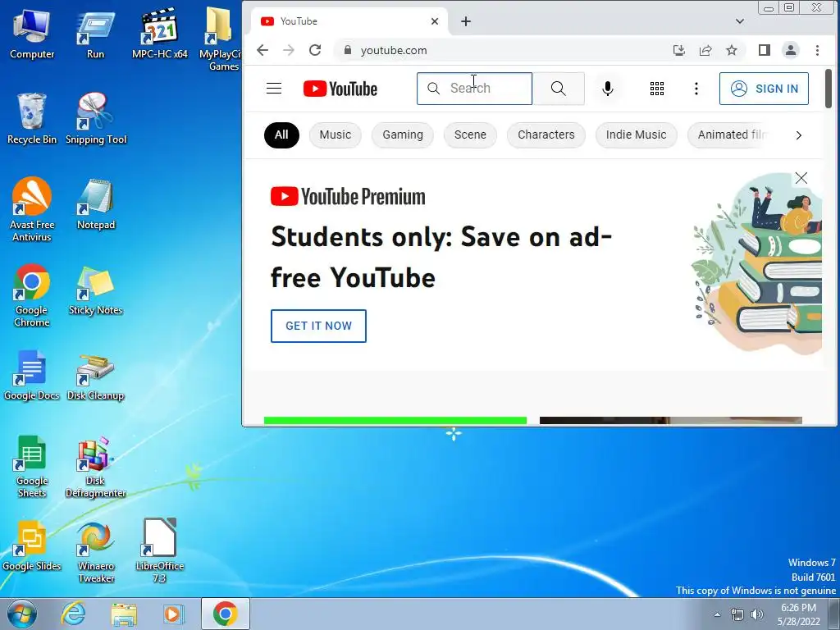This screenshot has height=630, width=840.
Task: Open the network tray icon
Action: pos(737,614)
